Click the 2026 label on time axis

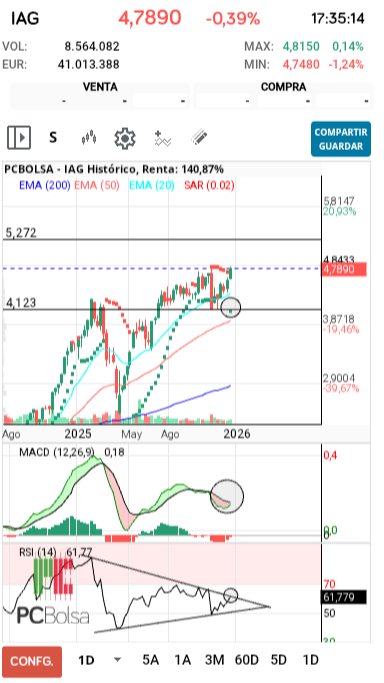tap(236, 434)
